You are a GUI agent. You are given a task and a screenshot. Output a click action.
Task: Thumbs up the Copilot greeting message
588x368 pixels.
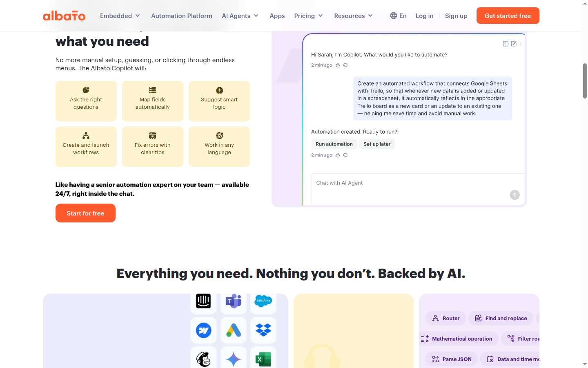pos(338,65)
